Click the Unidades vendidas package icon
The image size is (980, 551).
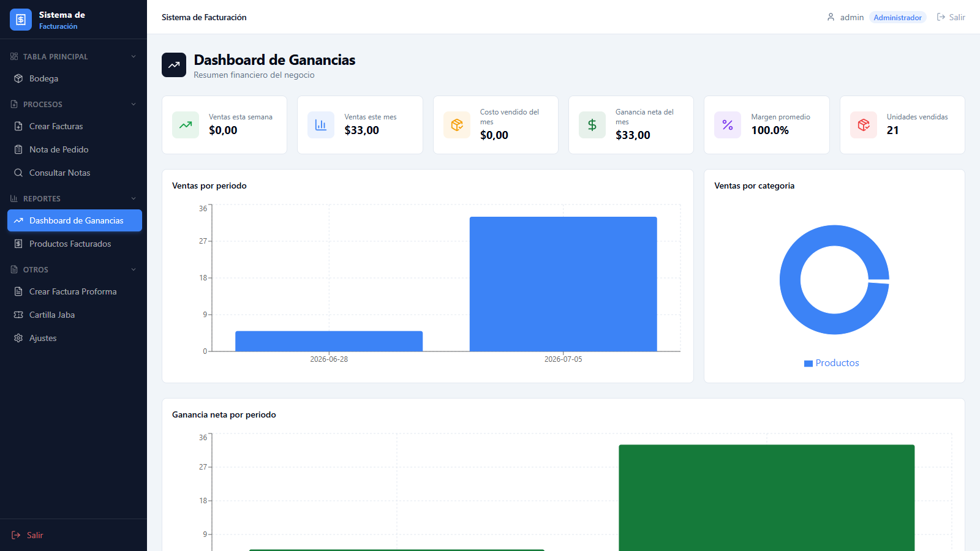(x=864, y=125)
